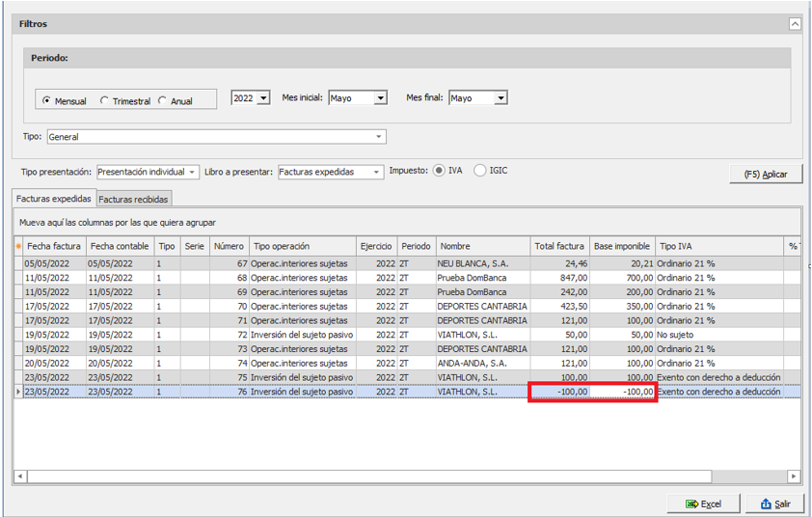This screenshot has width=812, height=517.
Task: Click the Tipo IVA column header
Action: click(718, 246)
